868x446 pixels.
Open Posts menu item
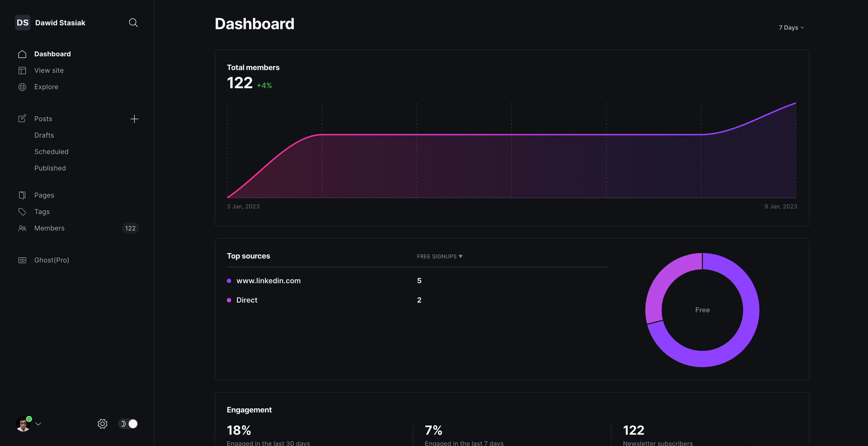(x=43, y=119)
